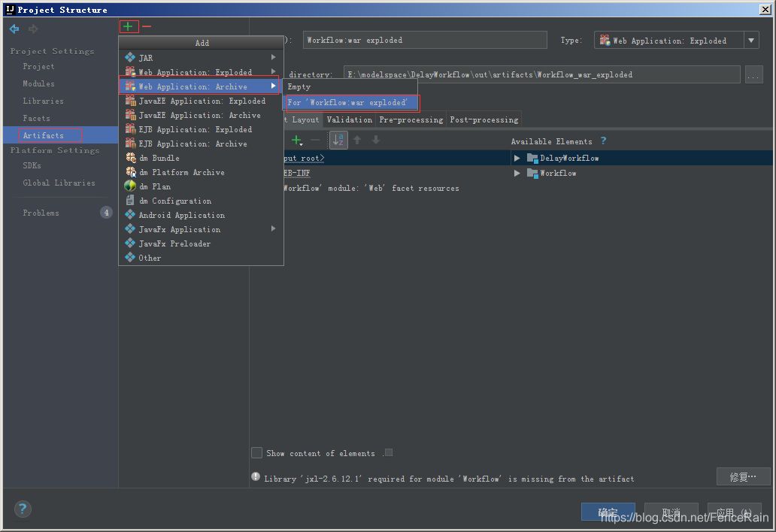
Task: Expand the Web Application: Archive submenu arrow
Action: [x=273, y=86]
